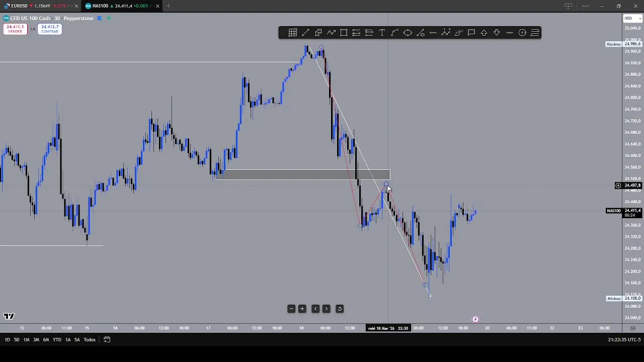Select the trend line drawing tool
This screenshot has height=362, width=644.
305,33
